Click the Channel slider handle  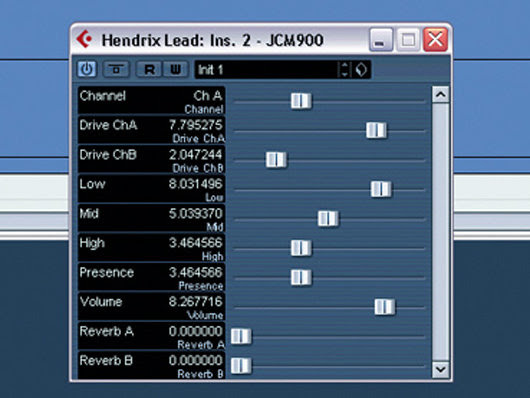click(x=301, y=101)
